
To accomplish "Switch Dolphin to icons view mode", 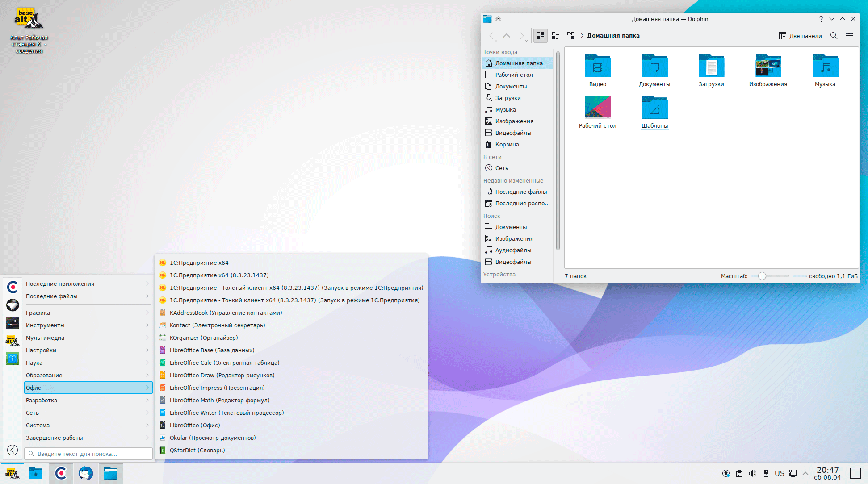I will click(540, 36).
